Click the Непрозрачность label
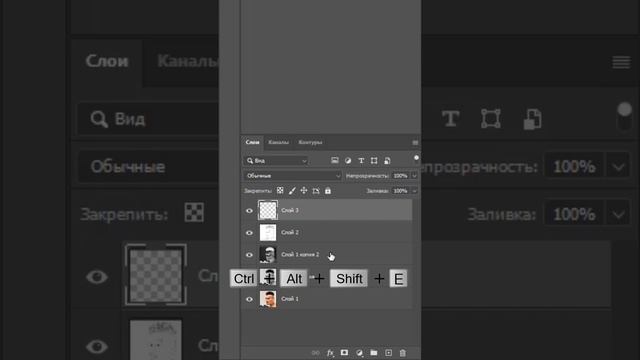This screenshot has width=640, height=360. point(367,176)
